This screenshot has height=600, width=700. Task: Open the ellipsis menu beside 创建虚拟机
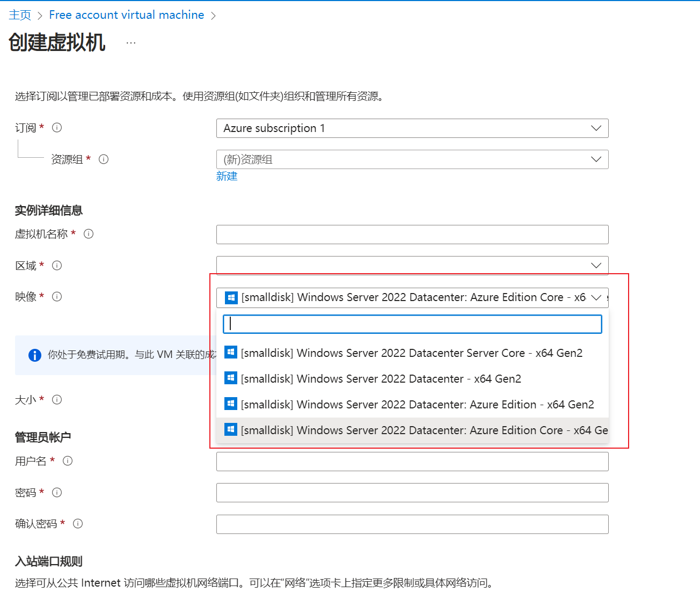131,42
